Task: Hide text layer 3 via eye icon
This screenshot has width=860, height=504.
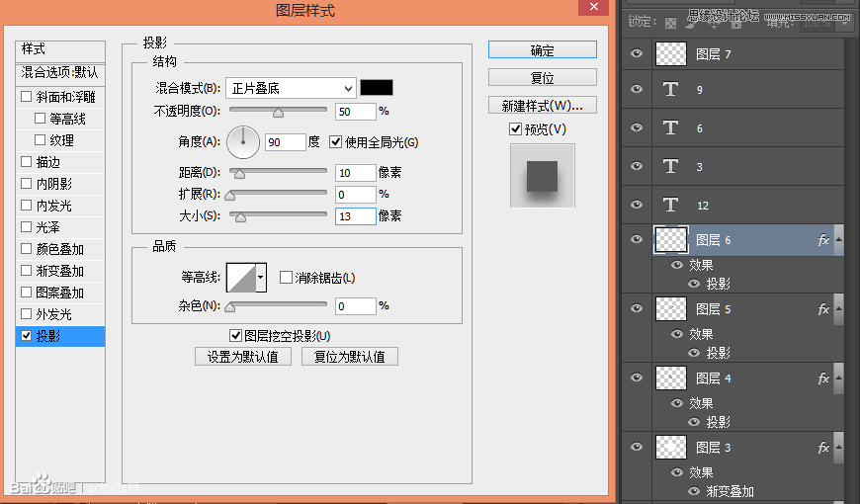Action: tap(637, 165)
